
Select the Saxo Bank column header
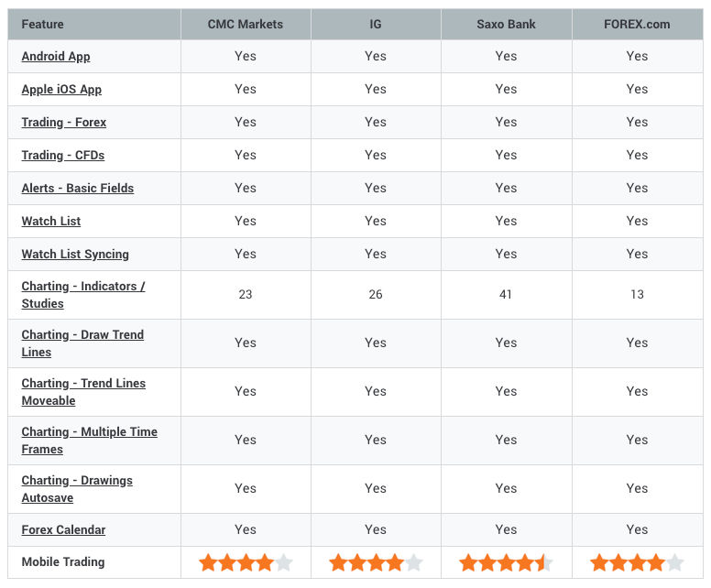506,24
